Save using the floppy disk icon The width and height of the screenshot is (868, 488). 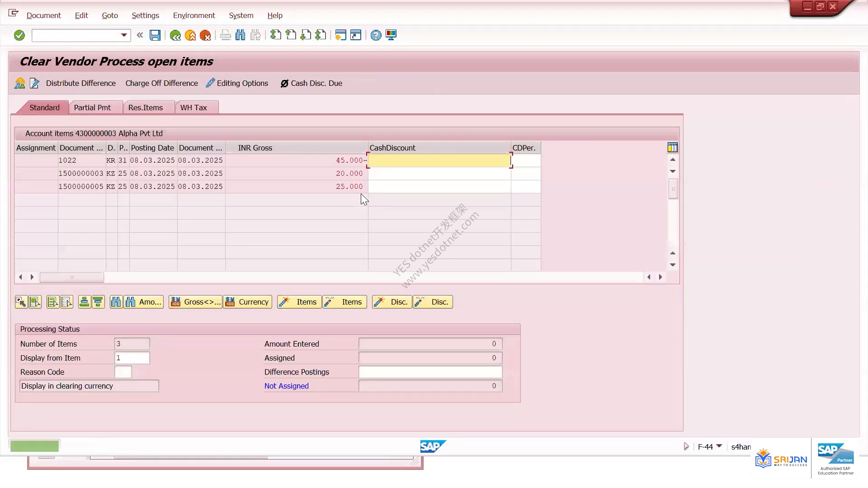tap(155, 35)
